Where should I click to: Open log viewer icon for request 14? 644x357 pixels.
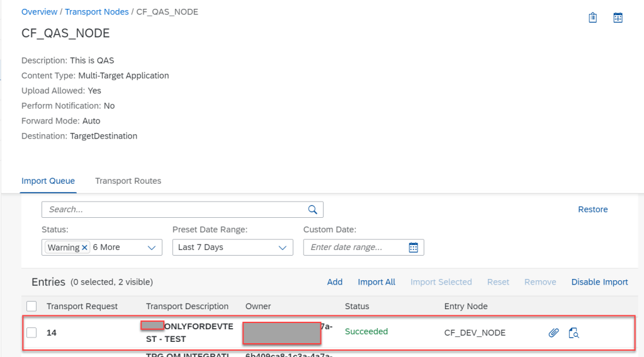point(573,332)
